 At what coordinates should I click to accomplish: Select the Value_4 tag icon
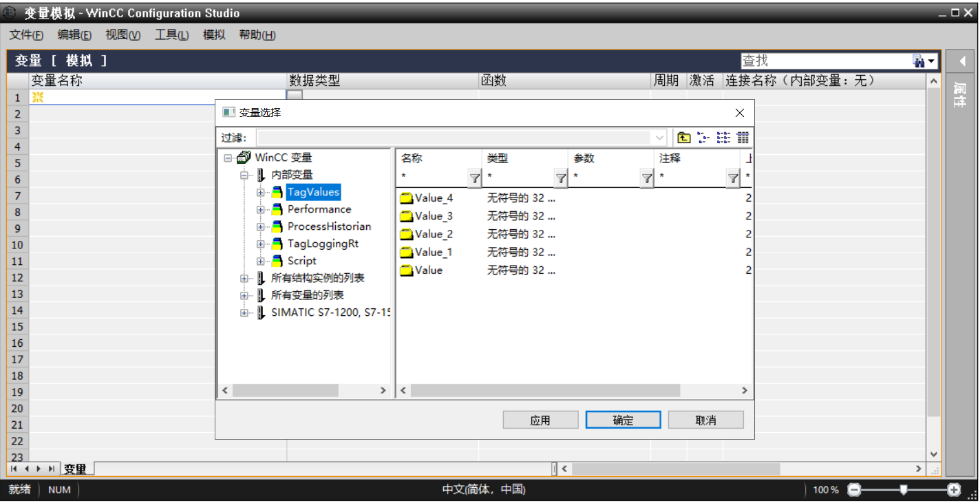(407, 198)
